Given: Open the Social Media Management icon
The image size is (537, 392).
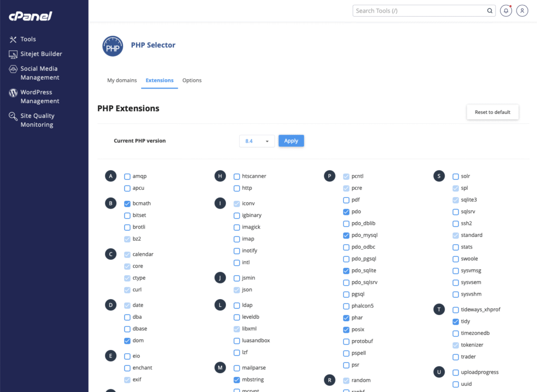Looking at the screenshot, I should [14, 69].
